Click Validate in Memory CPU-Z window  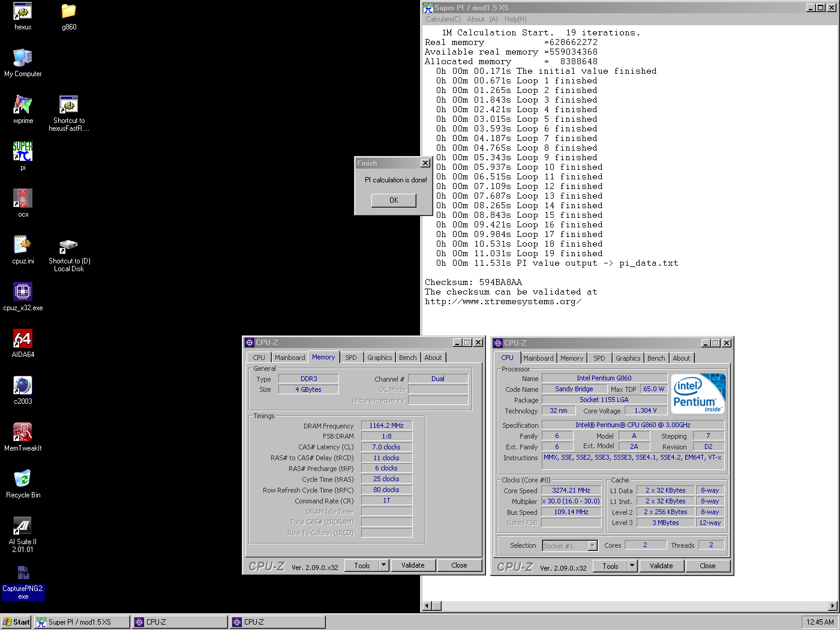tap(413, 565)
